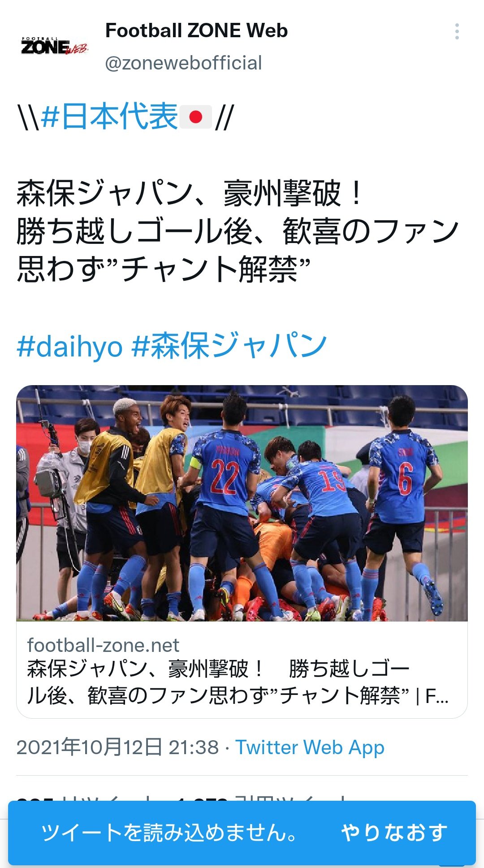Open the link card article headline
The width and height of the screenshot is (484, 868).
(x=238, y=682)
